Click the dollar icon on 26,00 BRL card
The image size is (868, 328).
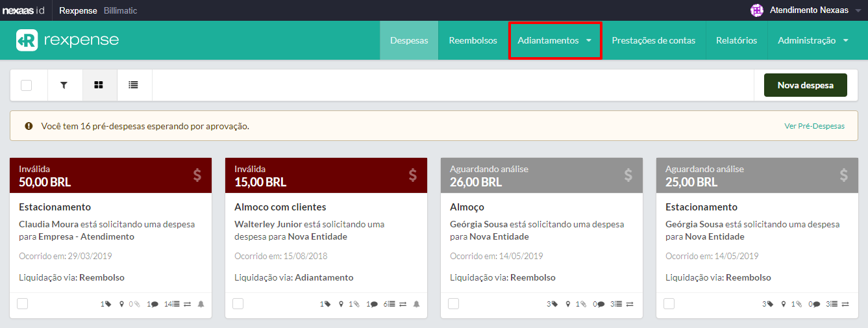[628, 175]
